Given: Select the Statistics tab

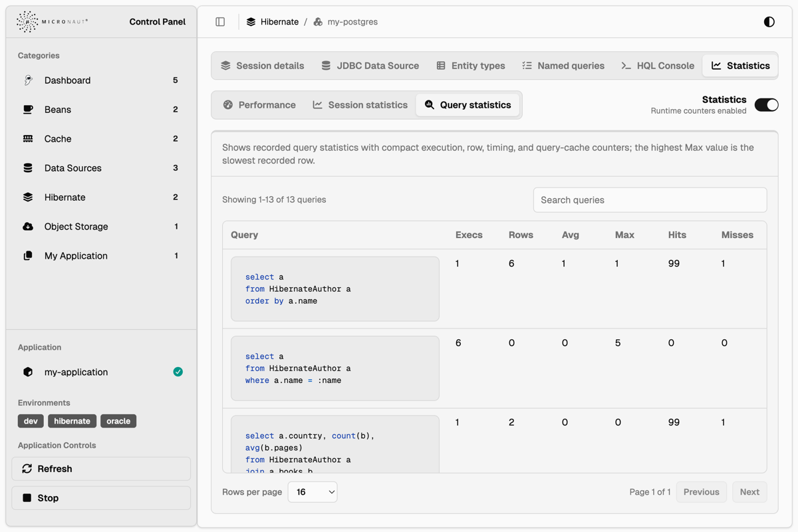Looking at the screenshot, I should pyautogui.click(x=740, y=66).
